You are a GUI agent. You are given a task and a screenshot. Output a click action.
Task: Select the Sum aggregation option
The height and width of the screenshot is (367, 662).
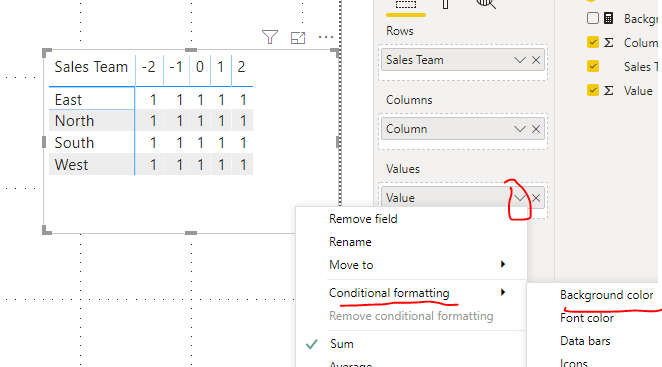tap(342, 344)
